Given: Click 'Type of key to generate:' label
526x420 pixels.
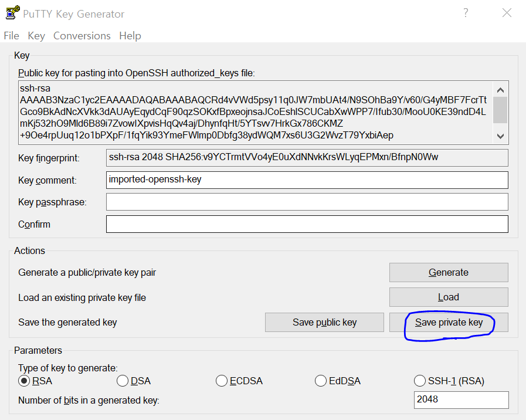Looking at the screenshot, I should coord(68,368).
